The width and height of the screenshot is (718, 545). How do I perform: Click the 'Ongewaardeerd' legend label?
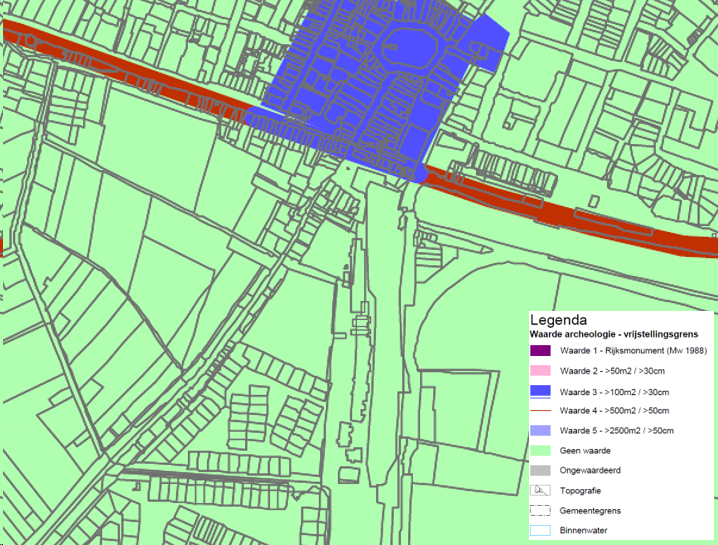coord(590,470)
